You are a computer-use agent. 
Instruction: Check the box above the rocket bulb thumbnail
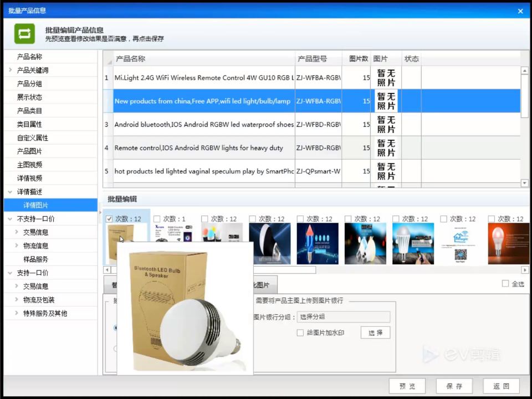tap(300, 219)
